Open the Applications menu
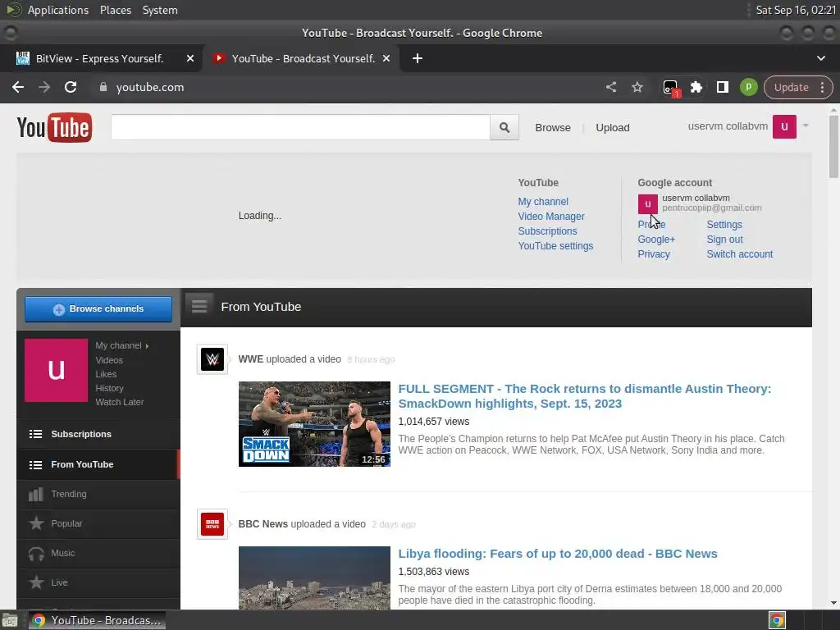The width and height of the screenshot is (840, 630). [x=58, y=10]
